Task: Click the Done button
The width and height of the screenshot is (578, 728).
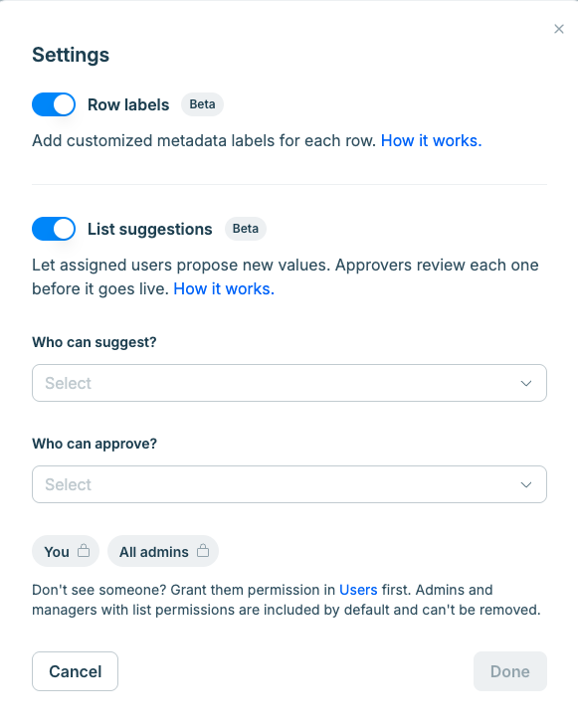Action: [510, 671]
